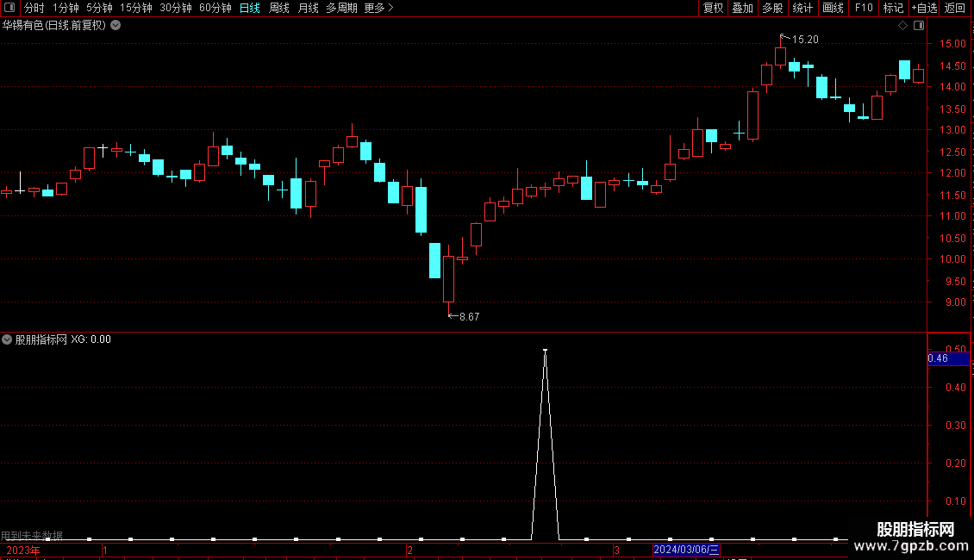Click the XG indicator spike peak

pyautogui.click(x=546, y=352)
